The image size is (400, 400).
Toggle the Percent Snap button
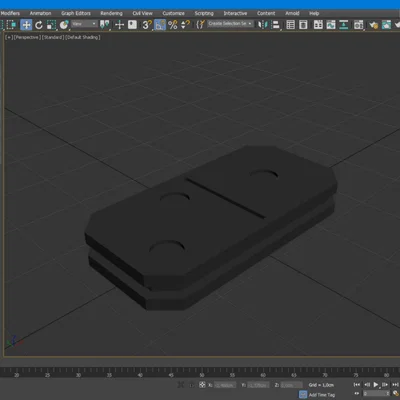point(173,25)
